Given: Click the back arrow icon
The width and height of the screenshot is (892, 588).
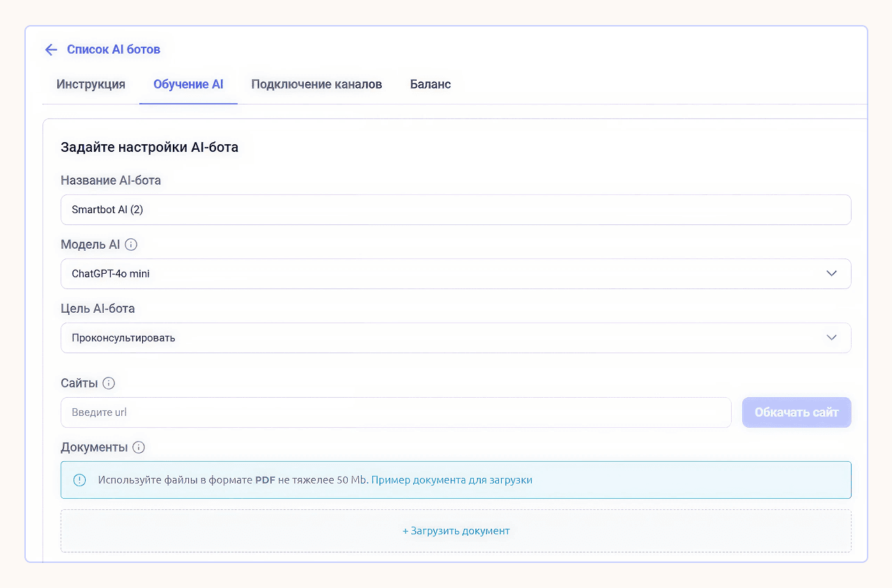Looking at the screenshot, I should pos(51,49).
